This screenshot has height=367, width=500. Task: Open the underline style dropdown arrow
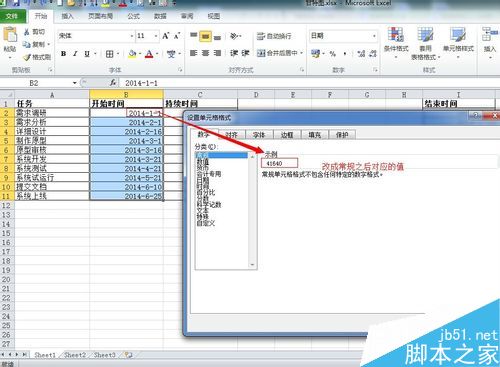[x=95, y=54]
